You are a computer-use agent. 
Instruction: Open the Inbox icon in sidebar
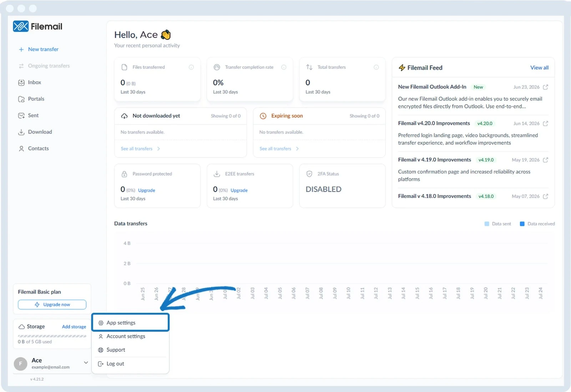point(21,82)
